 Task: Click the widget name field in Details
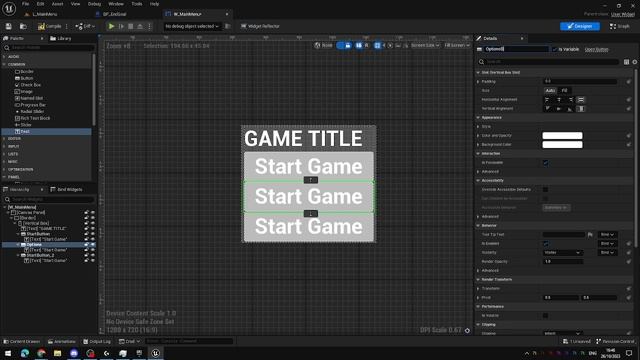516,49
